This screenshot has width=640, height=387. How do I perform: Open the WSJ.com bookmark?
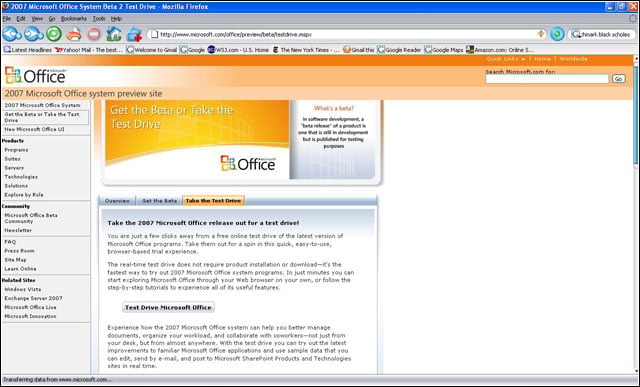(x=238, y=50)
